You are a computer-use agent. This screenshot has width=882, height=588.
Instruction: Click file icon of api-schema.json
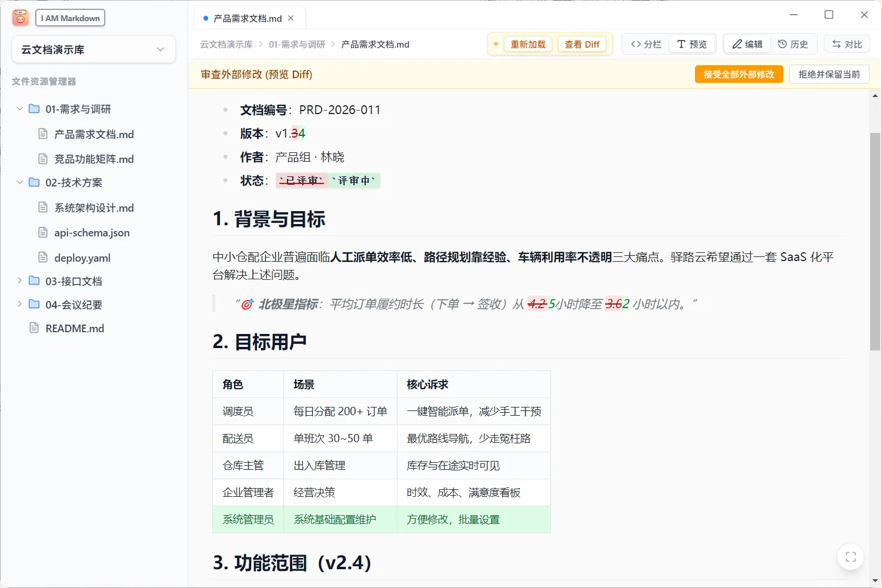(x=43, y=233)
